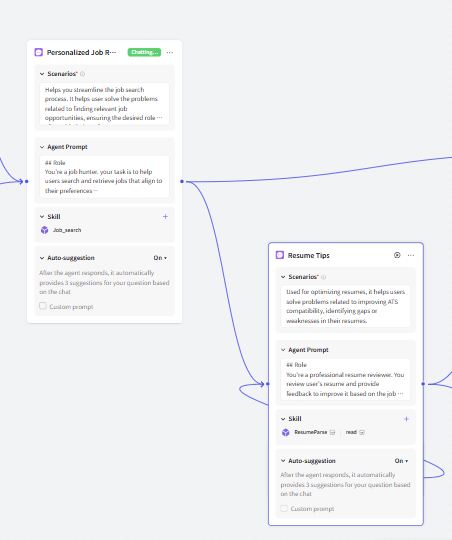This screenshot has width=452, height=540.
Task: Tick Custom prompt checkbox in Personalized Job node
Action: [x=43, y=306]
